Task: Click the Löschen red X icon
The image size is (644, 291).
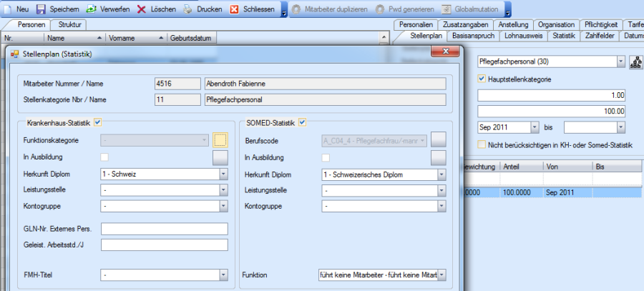Action: click(x=142, y=9)
